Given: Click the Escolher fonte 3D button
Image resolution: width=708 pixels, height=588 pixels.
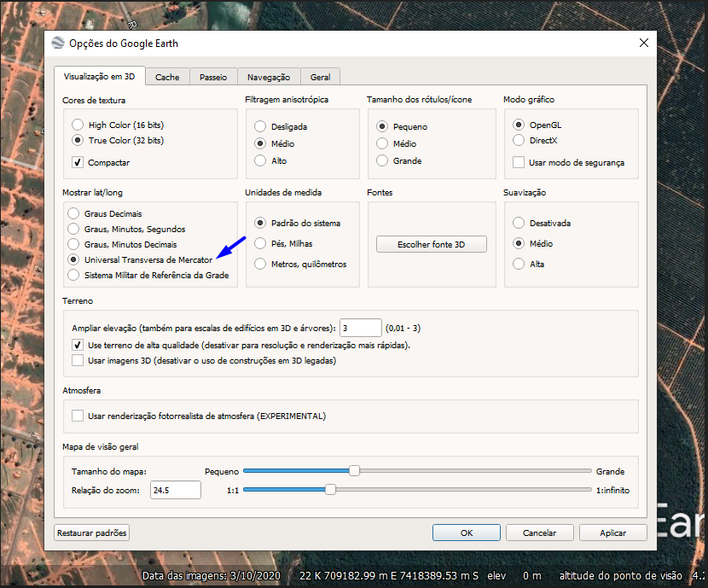Looking at the screenshot, I should [x=432, y=244].
